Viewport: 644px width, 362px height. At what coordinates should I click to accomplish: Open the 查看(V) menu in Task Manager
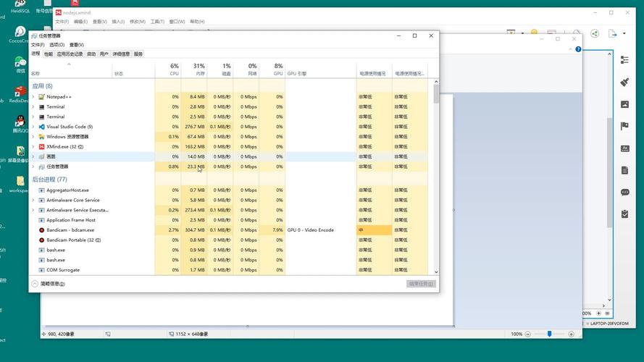click(76, 45)
